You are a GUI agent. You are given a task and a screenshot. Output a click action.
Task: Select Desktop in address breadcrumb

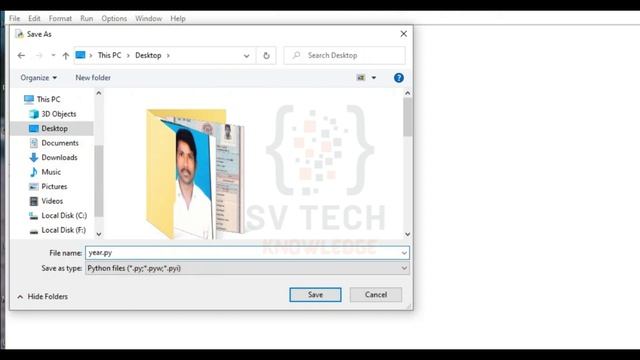pos(148,55)
